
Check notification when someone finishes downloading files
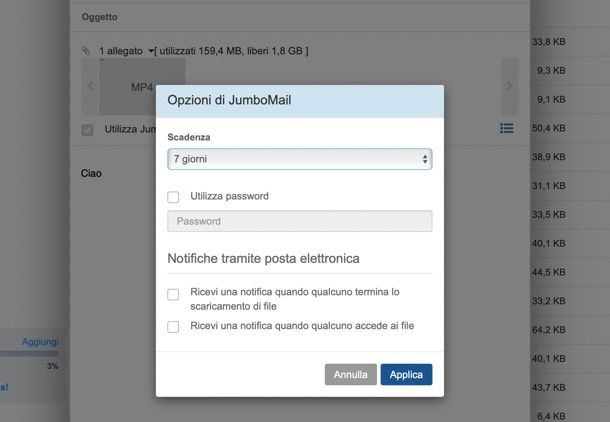(x=173, y=294)
